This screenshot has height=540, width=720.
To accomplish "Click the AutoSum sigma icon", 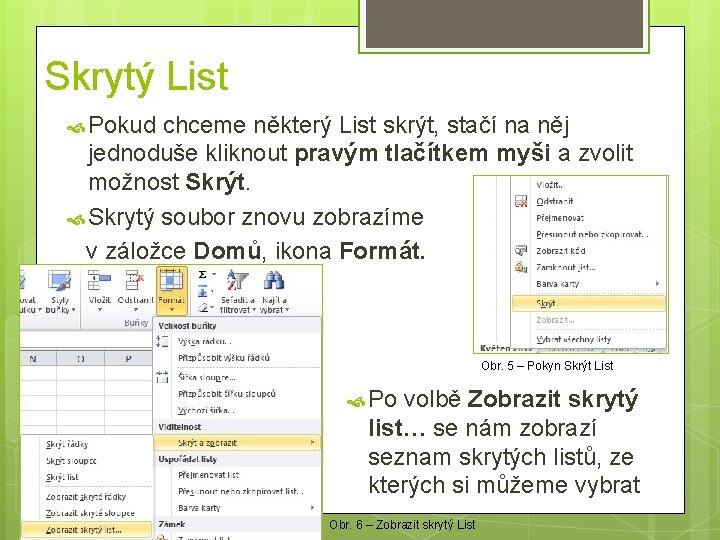I will tap(202, 275).
